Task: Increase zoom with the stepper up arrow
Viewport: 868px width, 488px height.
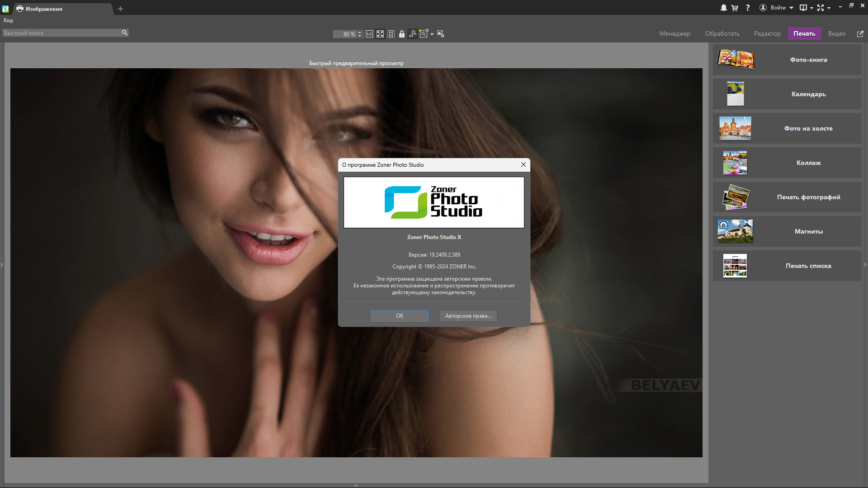Action: coord(359,32)
